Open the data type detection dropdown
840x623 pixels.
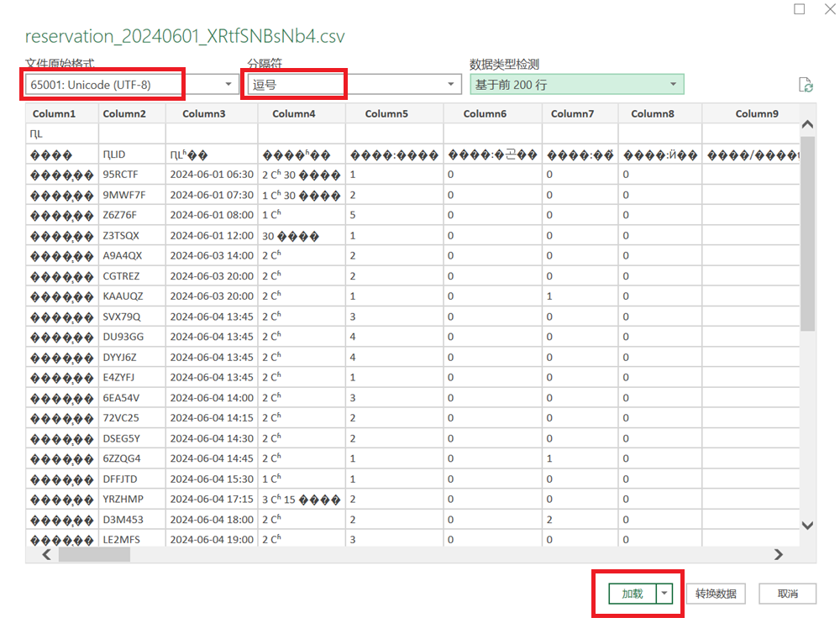[577, 84]
